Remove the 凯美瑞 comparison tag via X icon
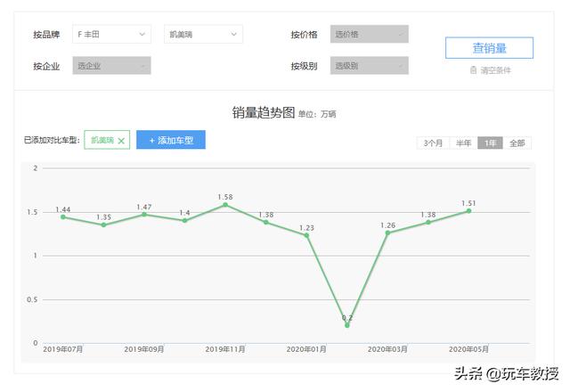Screen dimensions: 570x392 coord(121,141)
